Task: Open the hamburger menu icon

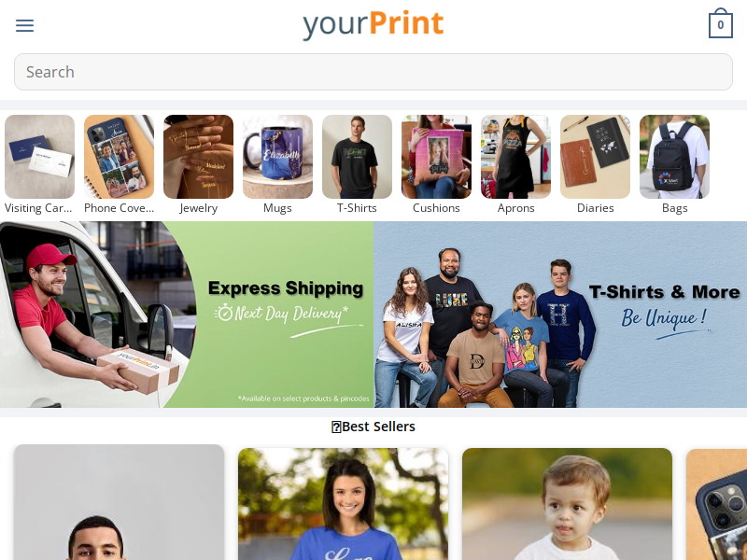Action: click(x=25, y=25)
